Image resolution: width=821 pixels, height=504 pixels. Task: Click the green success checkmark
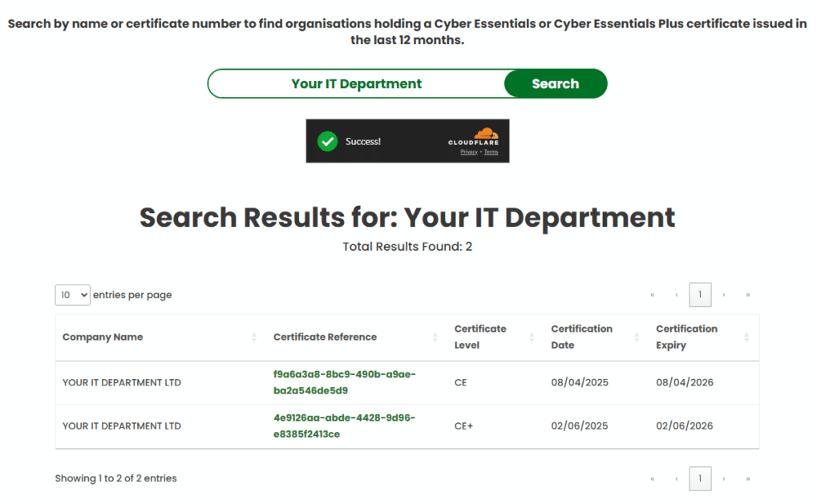327,141
